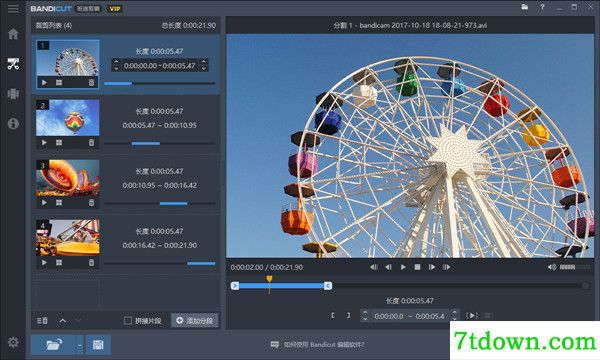Step segment 1 end time spinner

[x=204, y=65]
